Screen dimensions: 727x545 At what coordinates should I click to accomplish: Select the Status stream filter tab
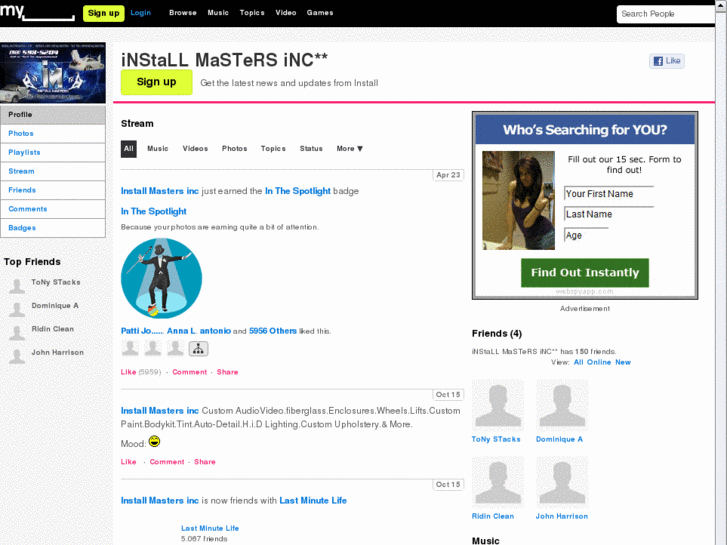pos(311,149)
